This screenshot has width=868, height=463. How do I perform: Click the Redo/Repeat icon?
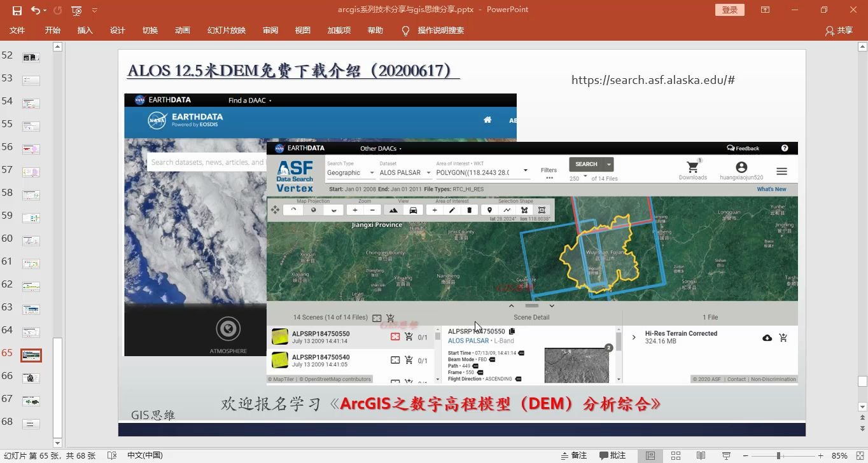click(x=58, y=10)
